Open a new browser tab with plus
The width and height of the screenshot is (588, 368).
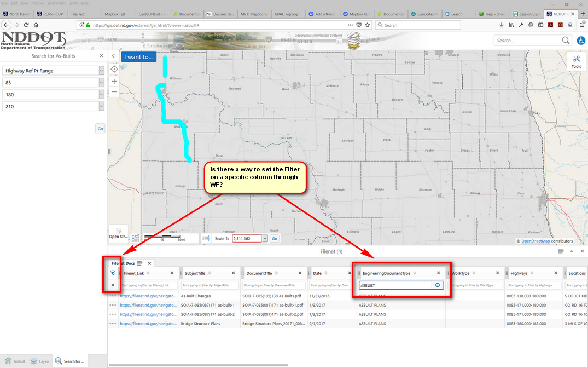583,14
